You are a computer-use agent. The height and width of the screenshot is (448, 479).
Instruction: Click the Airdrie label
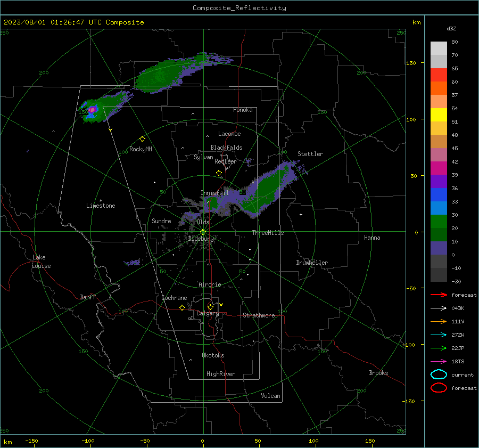pyautogui.click(x=210, y=284)
